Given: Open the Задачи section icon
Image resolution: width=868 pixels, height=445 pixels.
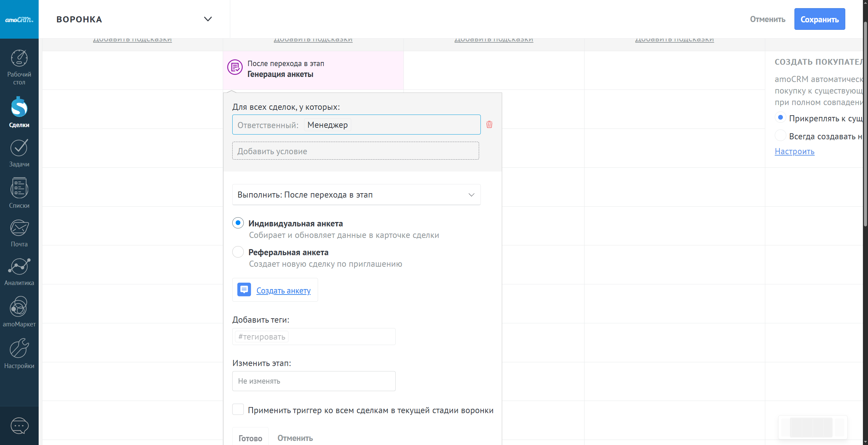Looking at the screenshot, I should tap(19, 148).
